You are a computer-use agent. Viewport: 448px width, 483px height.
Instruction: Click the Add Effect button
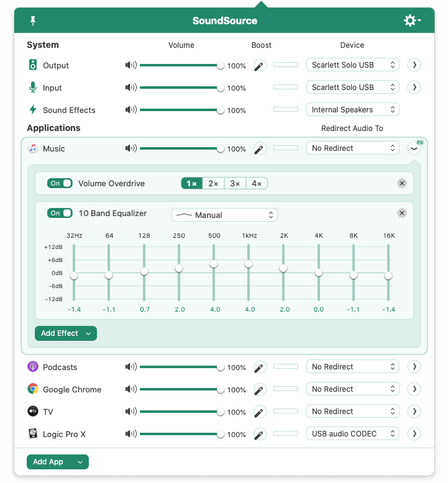click(x=65, y=333)
